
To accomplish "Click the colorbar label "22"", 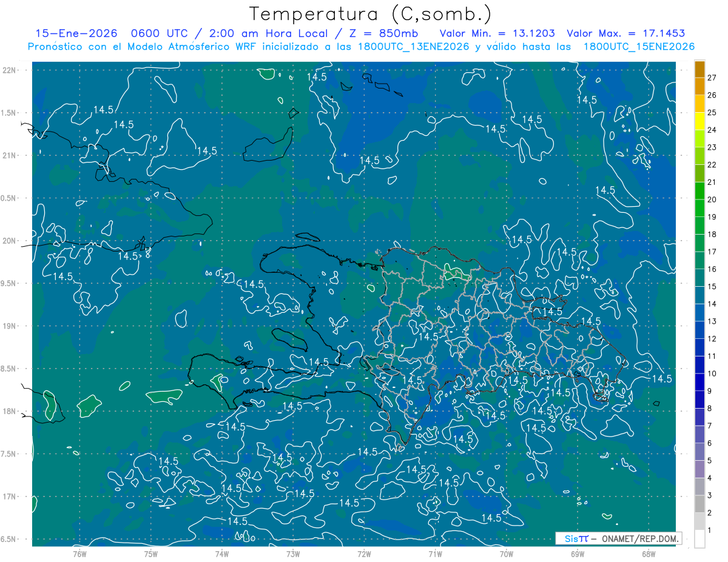I will click(x=712, y=165).
